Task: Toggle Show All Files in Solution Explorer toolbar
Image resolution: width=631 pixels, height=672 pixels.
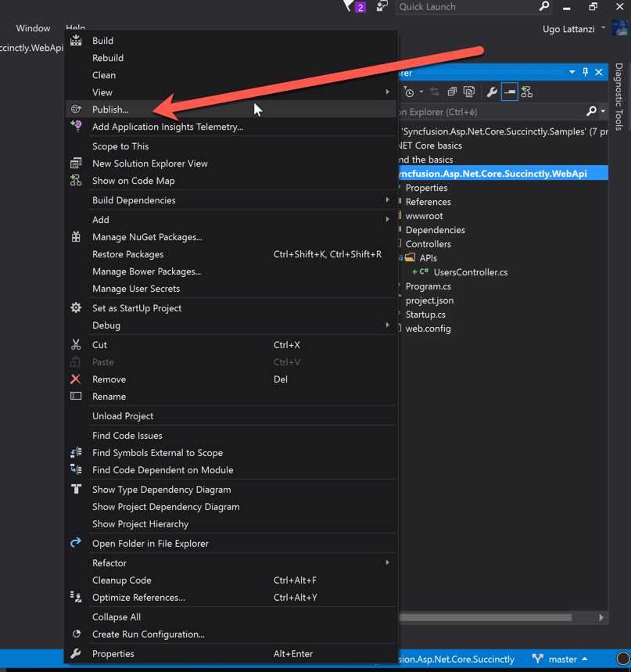Action: click(469, 92)
